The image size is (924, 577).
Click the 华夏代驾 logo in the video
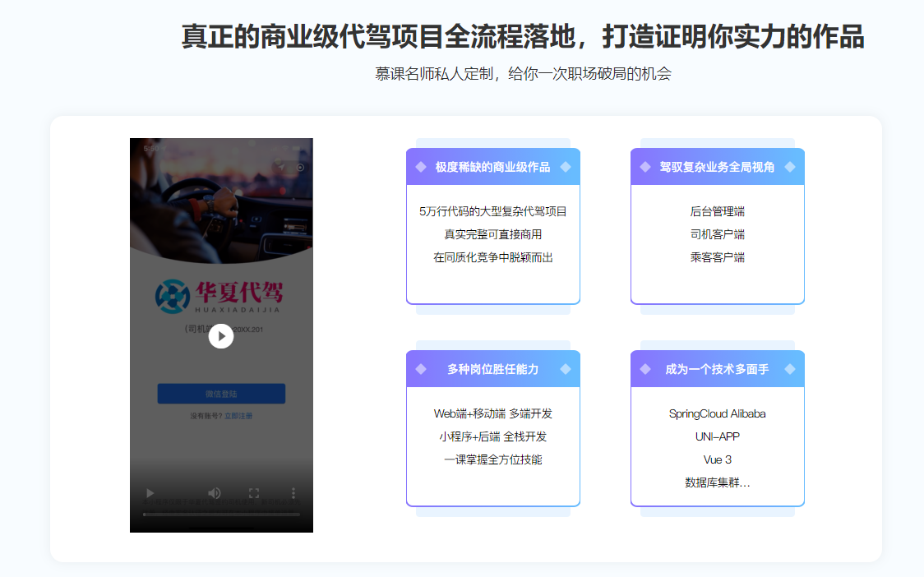(219, 297)
